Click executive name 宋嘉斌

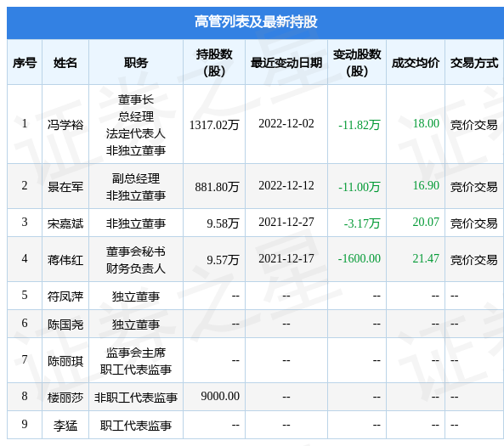pyautogui.click(x=65, y=223)
